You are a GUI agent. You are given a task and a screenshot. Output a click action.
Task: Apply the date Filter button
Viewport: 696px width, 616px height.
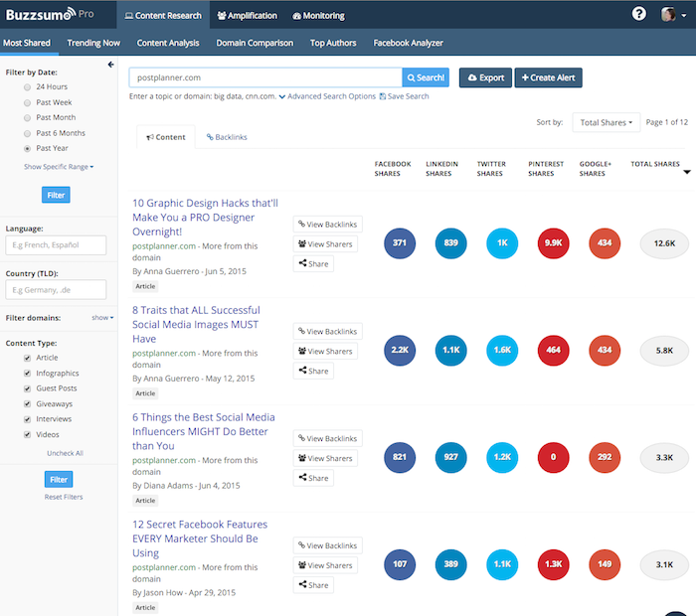click(56, 195)
